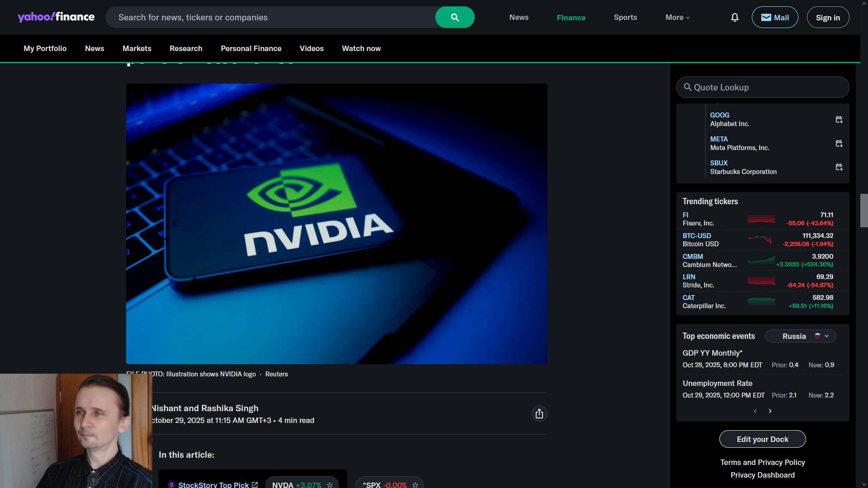Add META earnings to calendar icon
This screenshot has height=488, width=868.
click(x=839, y=144)
